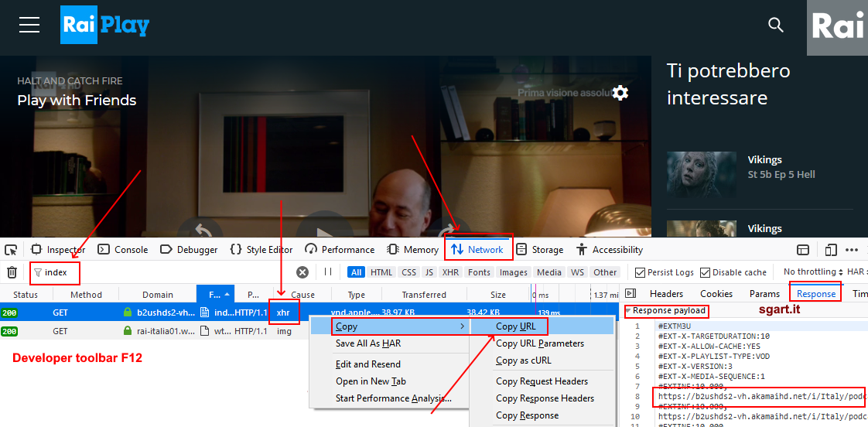The width and height of the screenshot is (868, 427).
Task: Filter requests by CSS
Action: click(409, 272)
